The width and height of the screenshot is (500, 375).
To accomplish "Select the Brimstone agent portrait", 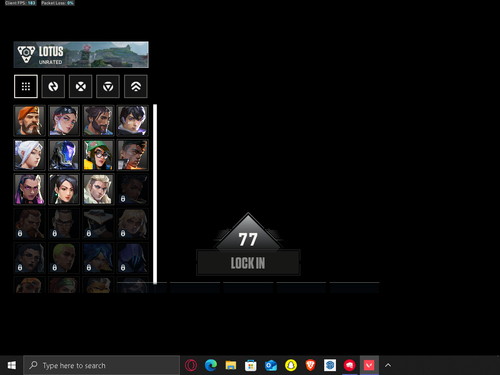I will click(29, 121).
